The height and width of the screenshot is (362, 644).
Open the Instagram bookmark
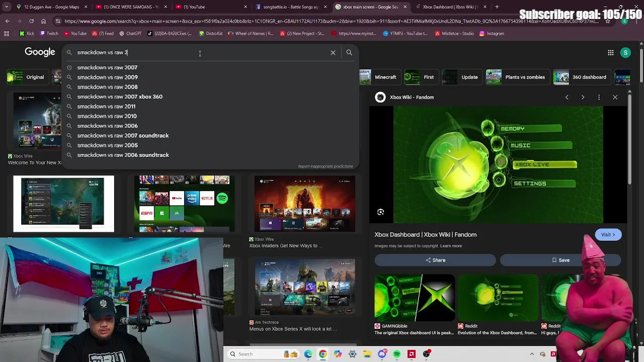pyautogui.click(x=491, y=34)
